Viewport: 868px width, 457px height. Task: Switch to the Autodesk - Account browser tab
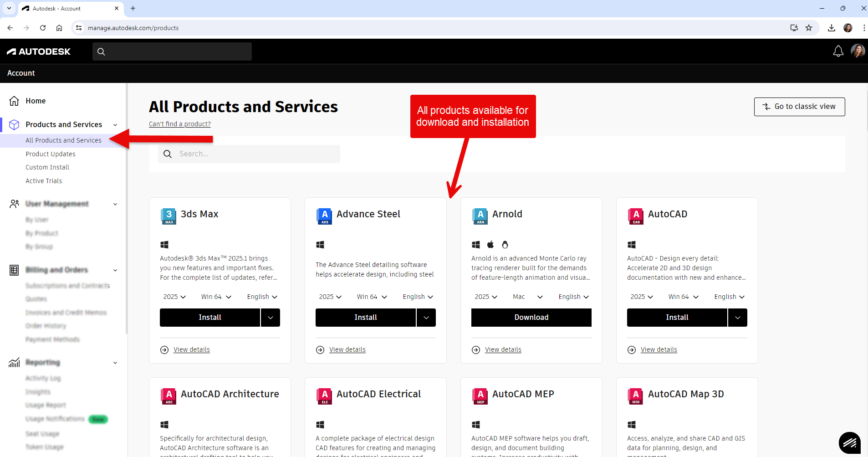(71, 8)
